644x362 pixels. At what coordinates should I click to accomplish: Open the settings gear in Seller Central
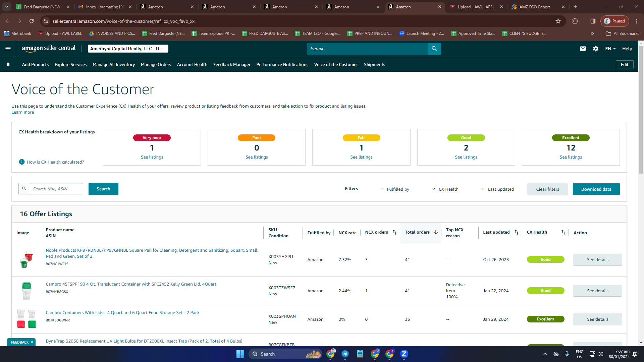pyautogui.click(x=596, y=49)
